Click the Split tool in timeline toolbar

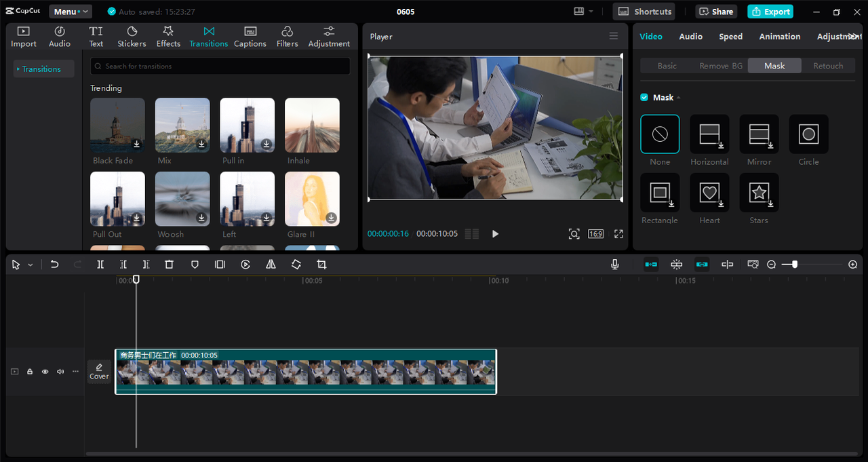coord(100,265)
